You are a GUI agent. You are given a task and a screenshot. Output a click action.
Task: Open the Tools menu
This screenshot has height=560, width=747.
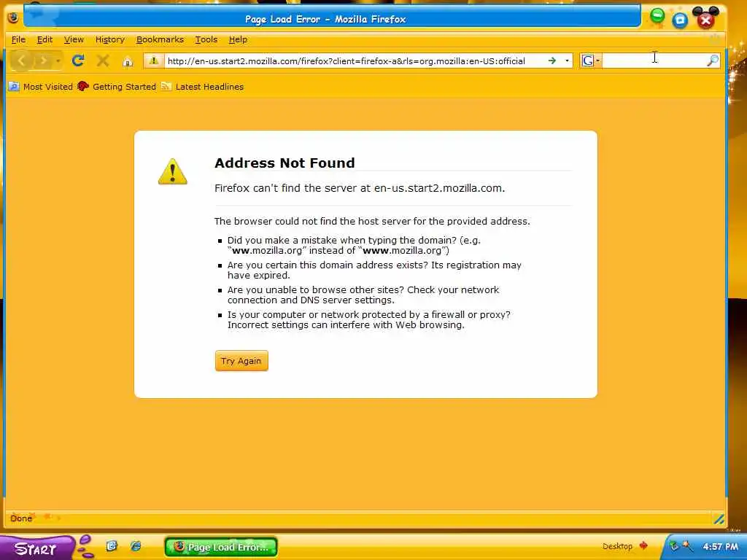point(206,39)
